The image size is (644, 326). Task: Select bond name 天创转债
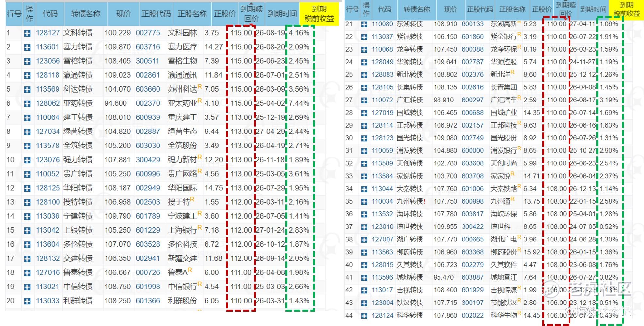click(x=410, y=163)
